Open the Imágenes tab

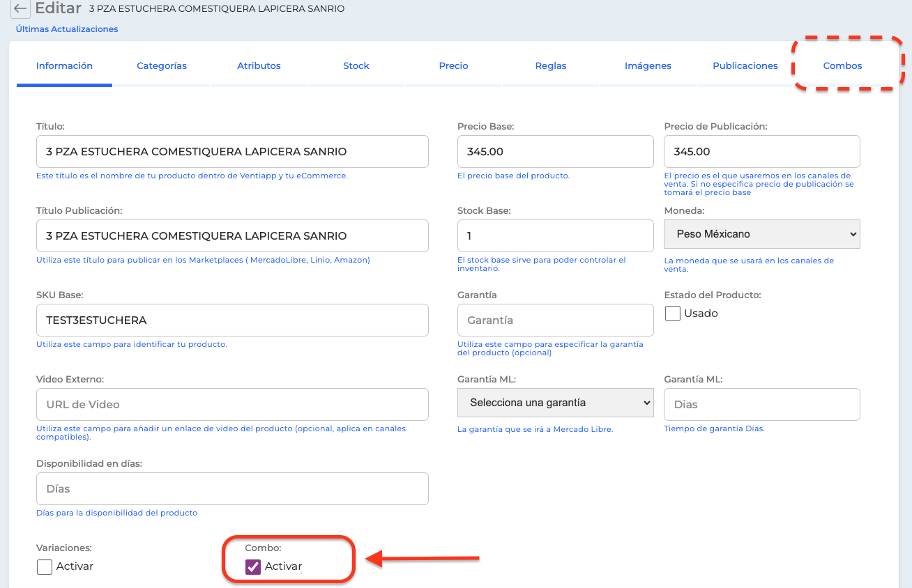point(648,65)
